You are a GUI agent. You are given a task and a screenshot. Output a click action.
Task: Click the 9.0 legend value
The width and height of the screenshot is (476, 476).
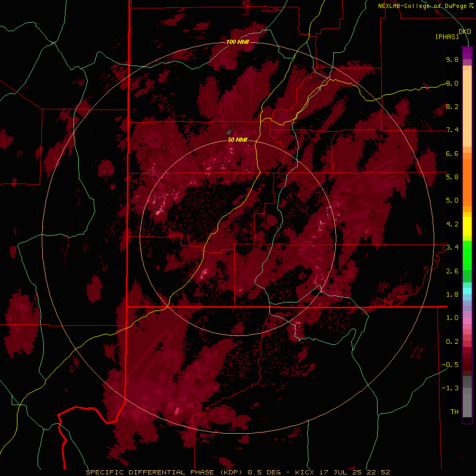452,83
